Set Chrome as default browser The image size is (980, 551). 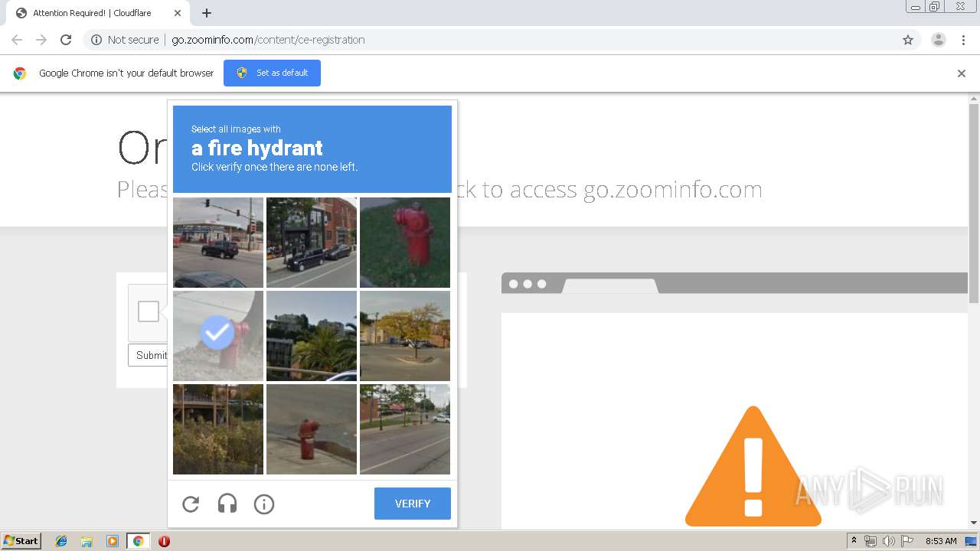click(272, 73)
